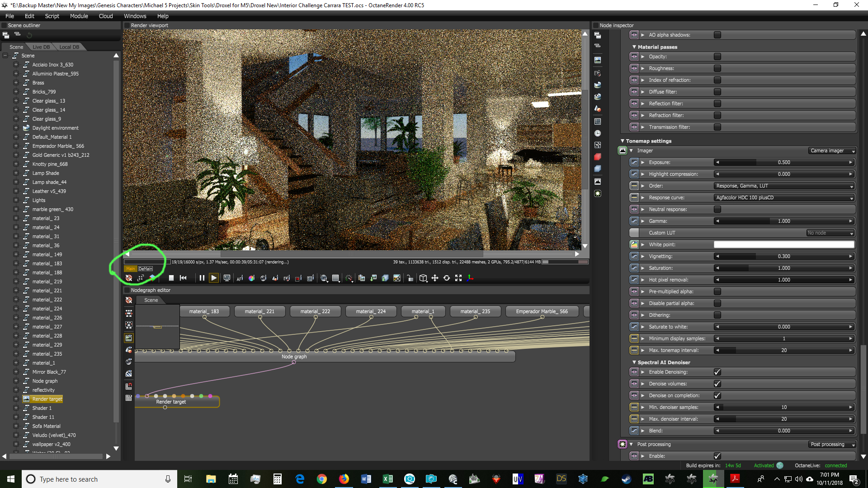Disable the Enable Denoising checkbox
The height and width of the screenshot is (488, 868).
coord(717,372)
